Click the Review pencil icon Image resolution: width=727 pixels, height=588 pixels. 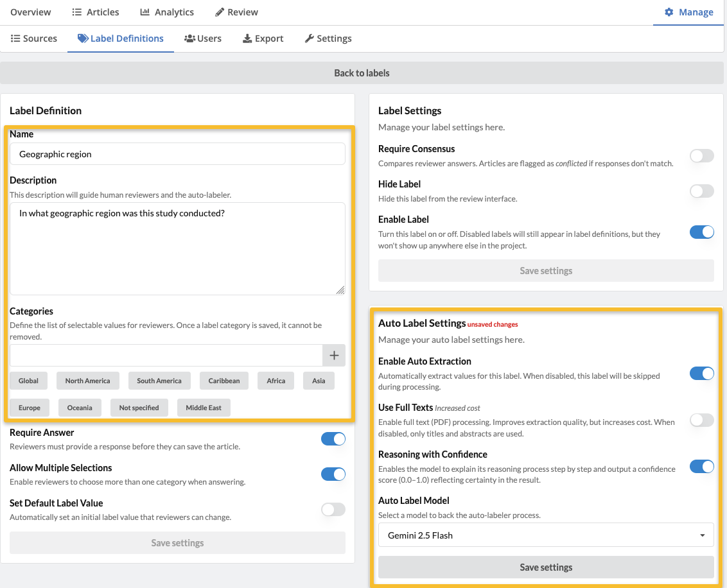click(220, 12)
